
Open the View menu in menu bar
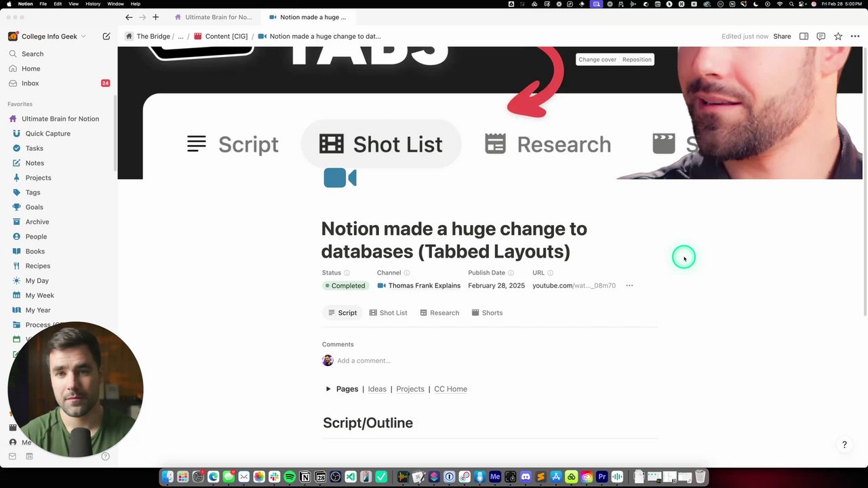pyautogui.click(x=73, y=4)
